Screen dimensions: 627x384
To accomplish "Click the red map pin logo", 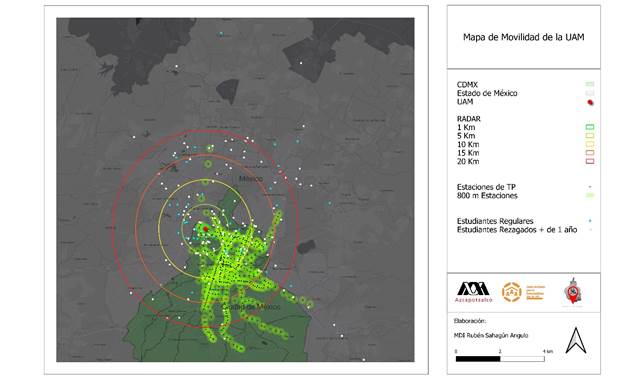I will (573, 291).
